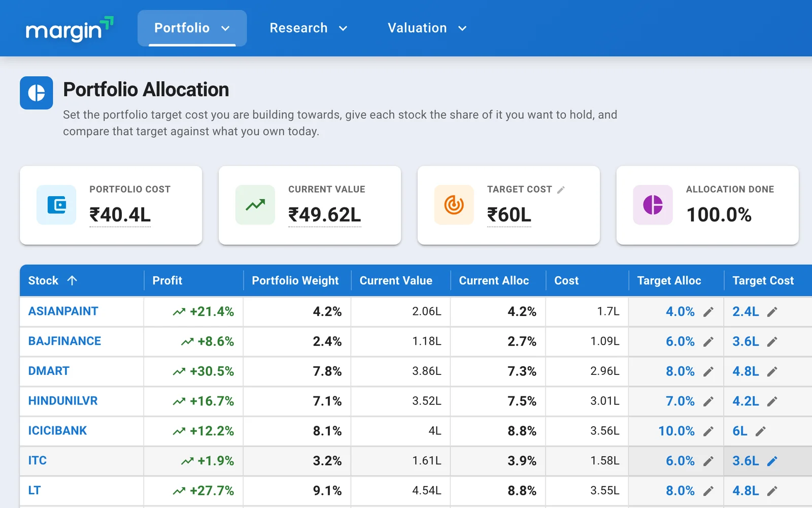This screenshot has height=508, width=812.
Task: Expand the Portfolio dropdown chevron
Action: pyautogui.click(x=225, y=28)
